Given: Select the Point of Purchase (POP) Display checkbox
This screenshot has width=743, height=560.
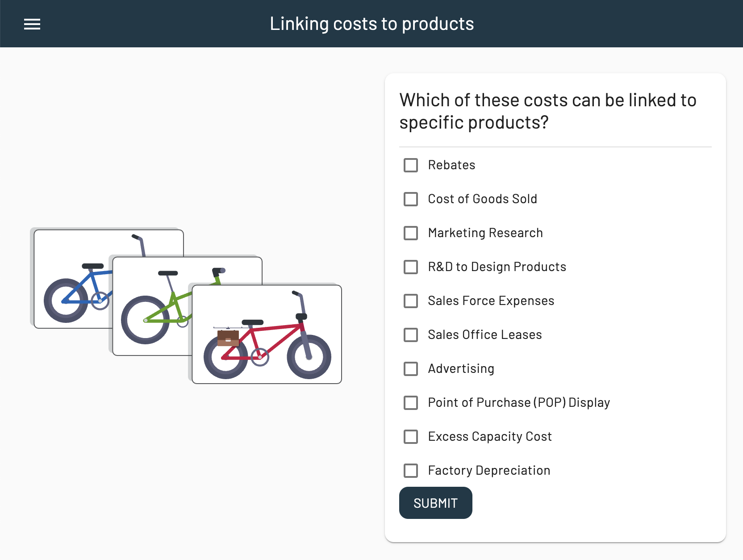Looking at the screenshot, I should coord(410,403).
